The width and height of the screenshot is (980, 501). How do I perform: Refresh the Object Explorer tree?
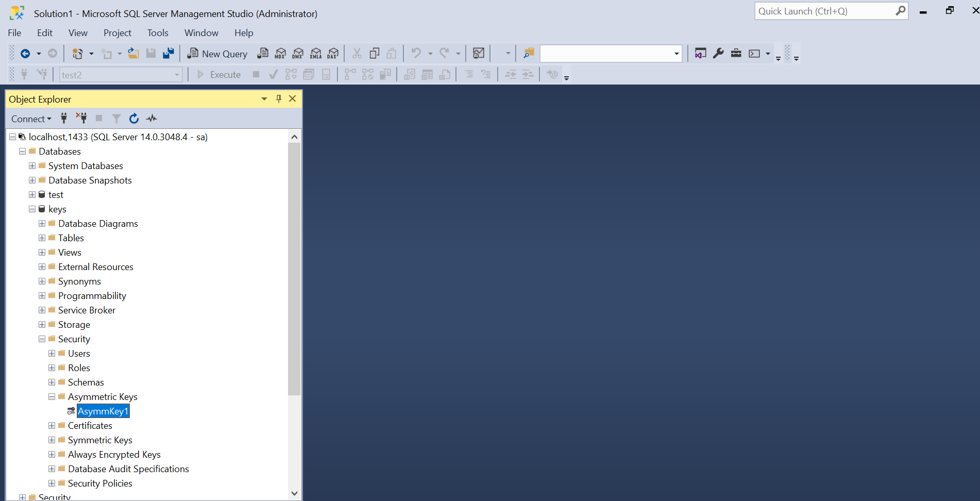coord(134,119)
